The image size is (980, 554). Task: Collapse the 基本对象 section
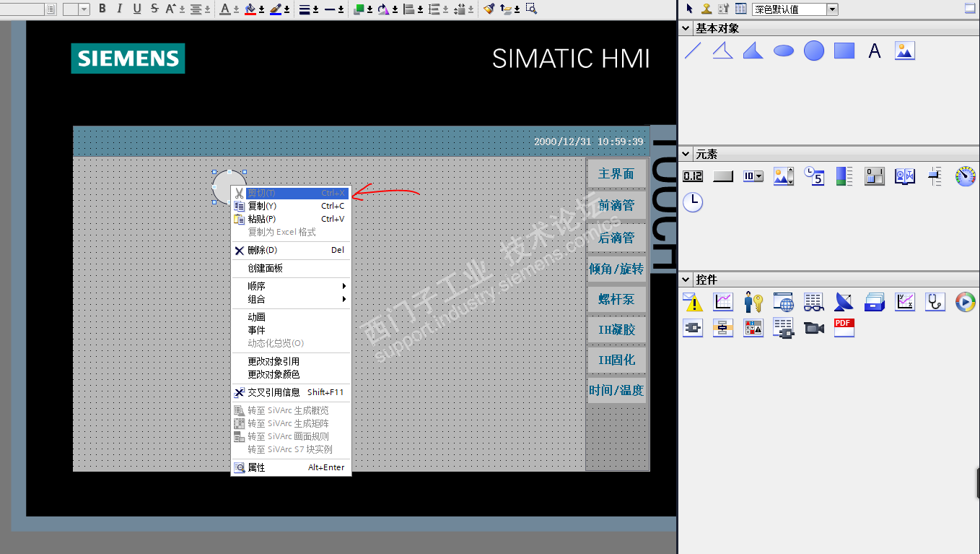pos(686,28)
